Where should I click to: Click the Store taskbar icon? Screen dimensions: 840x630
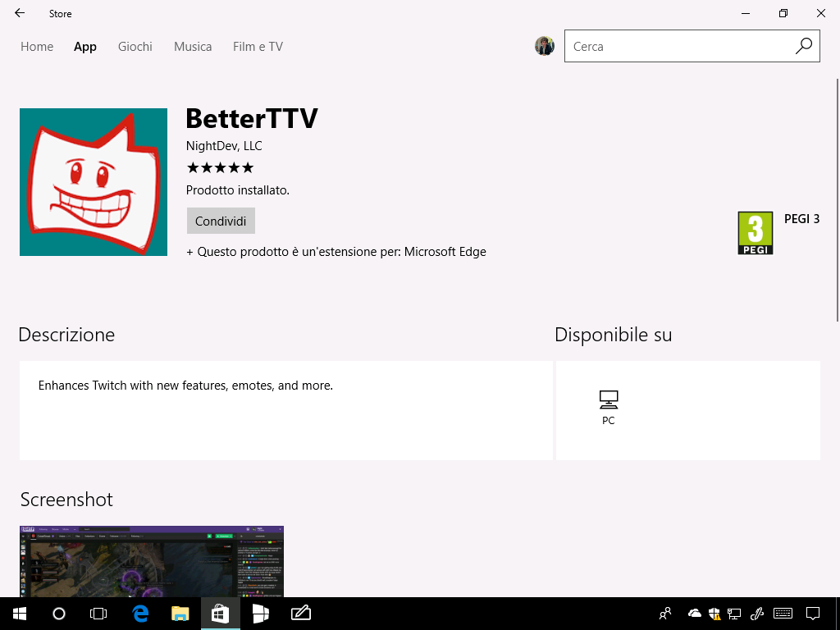coord(220,614)
